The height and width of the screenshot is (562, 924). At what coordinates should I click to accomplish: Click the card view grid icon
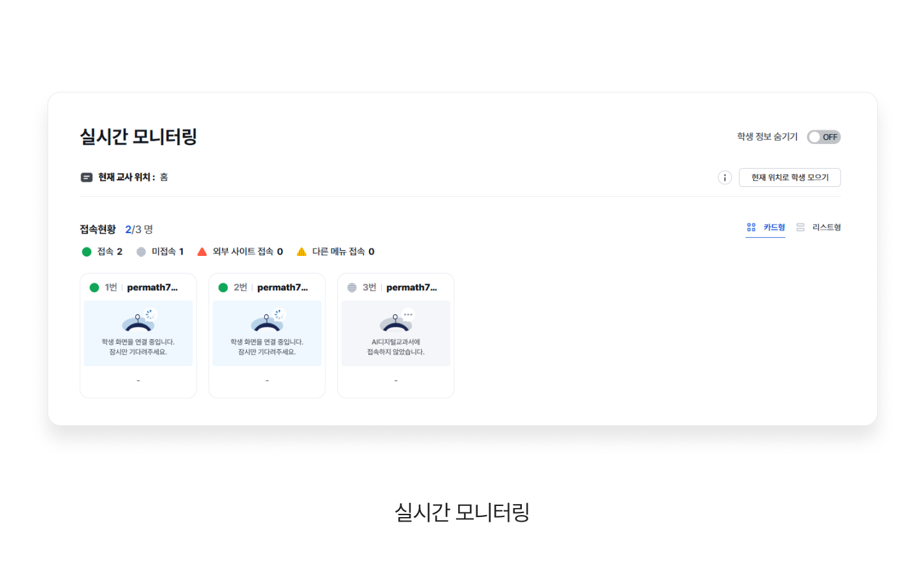tap(752, 227)
